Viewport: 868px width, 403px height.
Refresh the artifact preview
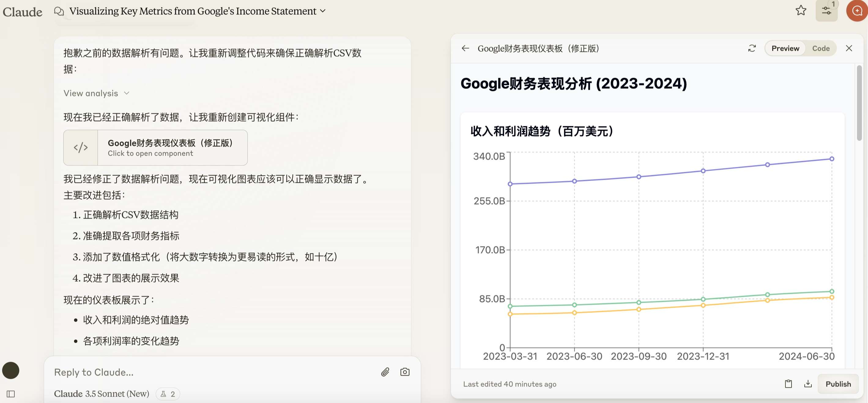coord(752,48)
